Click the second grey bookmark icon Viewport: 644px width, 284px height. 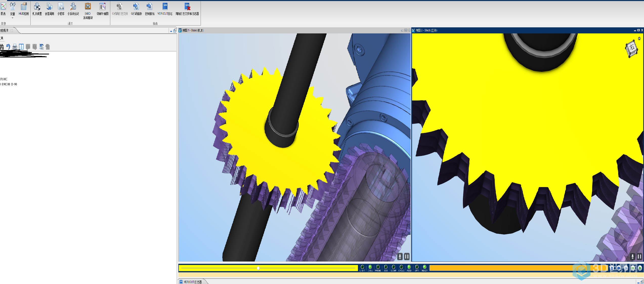pos(35,47)
